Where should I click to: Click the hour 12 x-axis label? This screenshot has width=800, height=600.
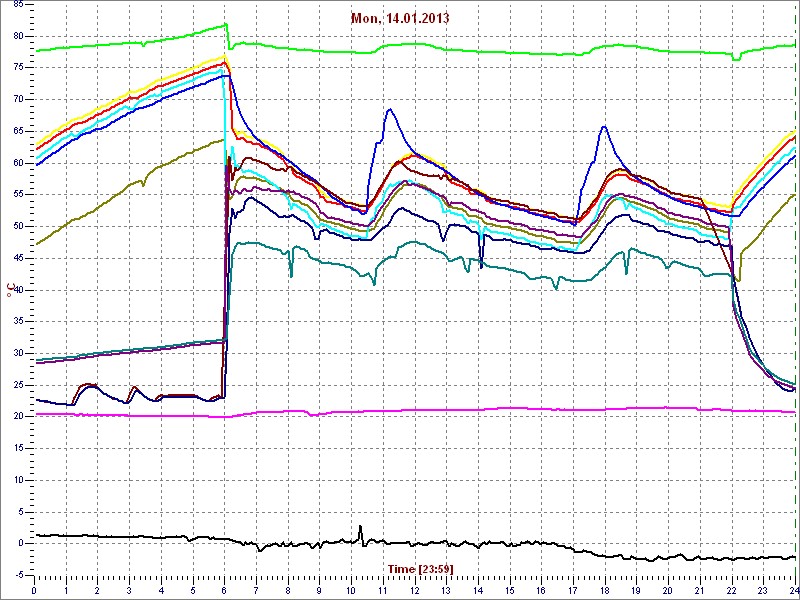coord(414,591)
